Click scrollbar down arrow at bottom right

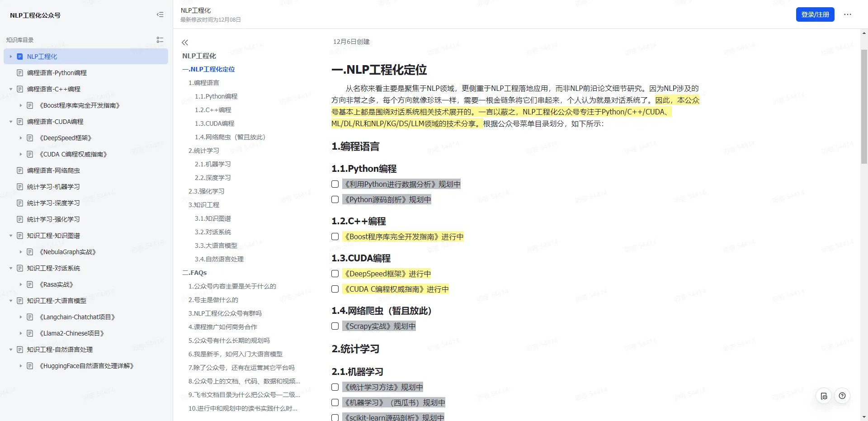coord(864,417)
